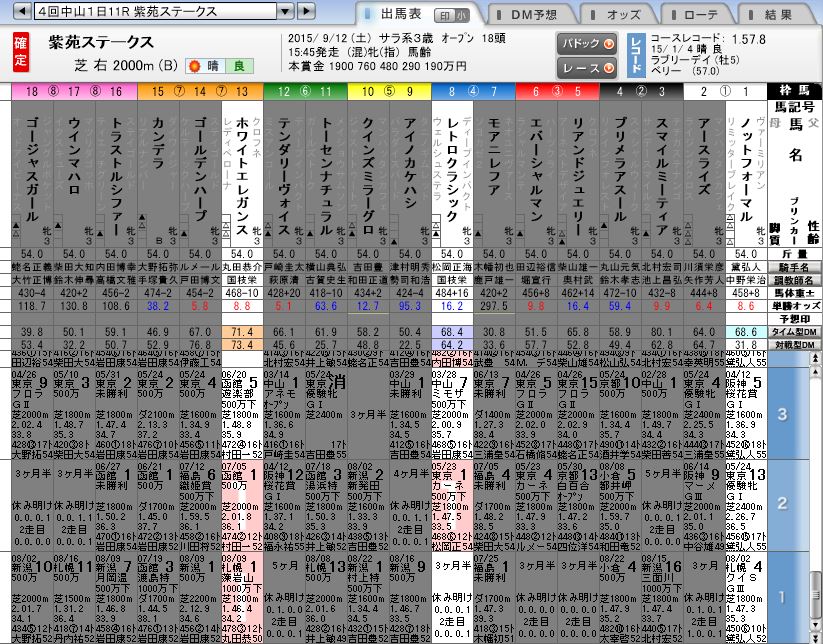This screenshot has height=644, width=823.
Task: Click jockey name ルメール
Action: [200, 268]
